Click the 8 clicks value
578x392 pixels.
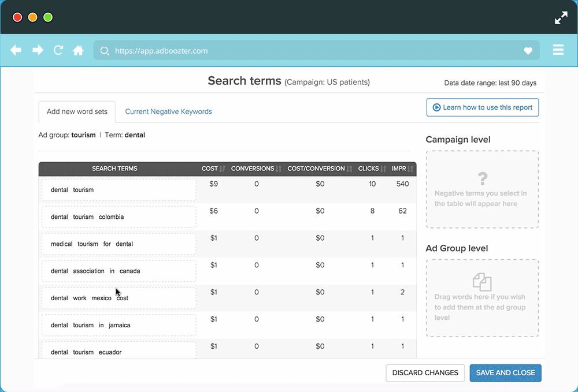pyautogui.click(x=372, y=211)
